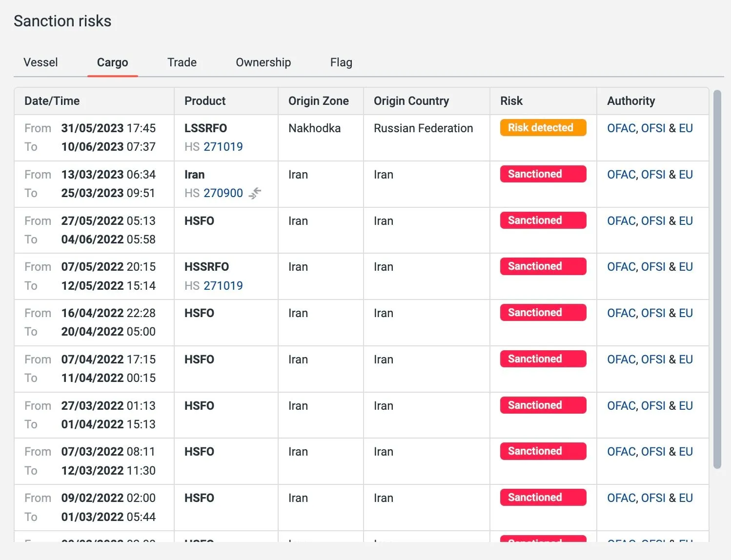Click the LSSRFO product name

(205, 128)
